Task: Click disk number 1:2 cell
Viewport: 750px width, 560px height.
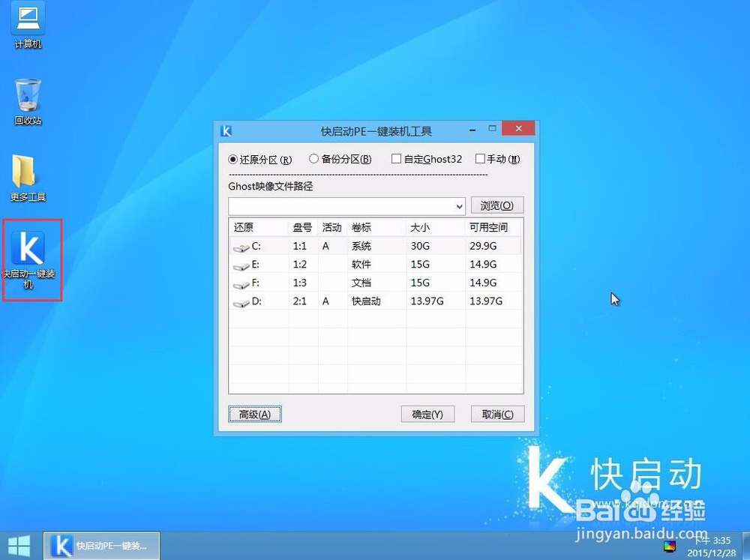Action: pos(299,264)
